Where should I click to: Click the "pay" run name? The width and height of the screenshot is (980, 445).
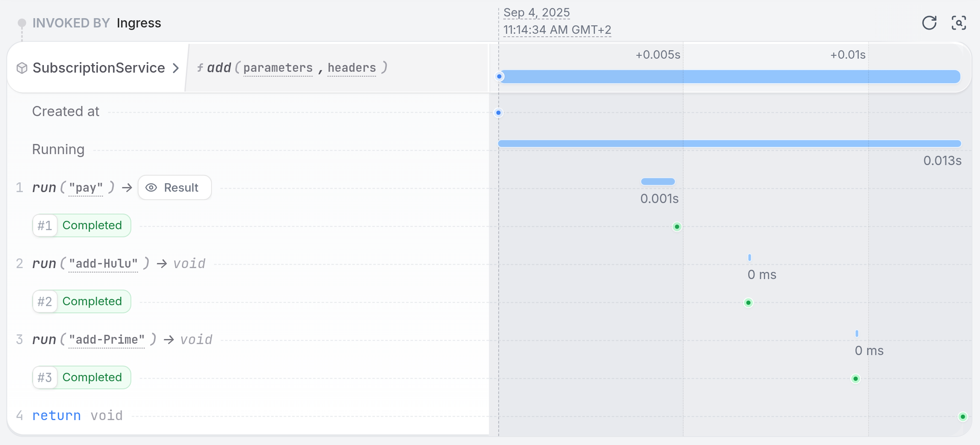click(86, 188)
